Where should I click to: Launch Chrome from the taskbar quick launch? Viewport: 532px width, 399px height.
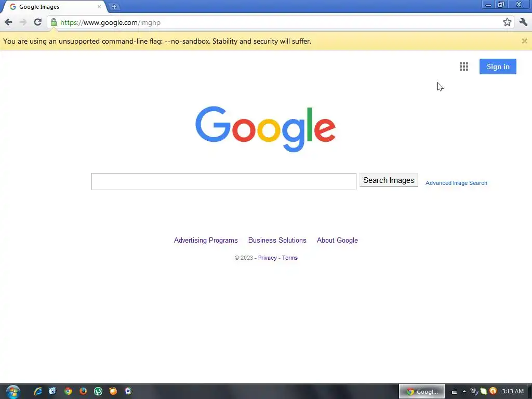pyautogui.click(x=68, y=391)
